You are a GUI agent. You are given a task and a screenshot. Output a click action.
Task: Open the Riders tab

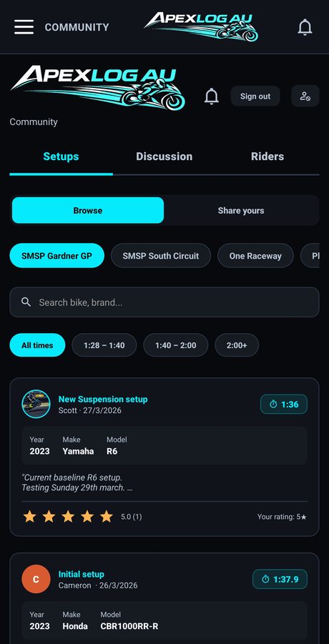click(x=267, y=157)
